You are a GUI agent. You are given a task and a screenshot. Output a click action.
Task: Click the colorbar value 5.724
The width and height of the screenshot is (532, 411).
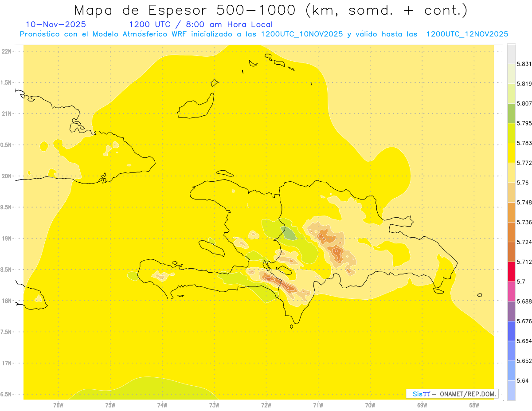pos(524,242)
